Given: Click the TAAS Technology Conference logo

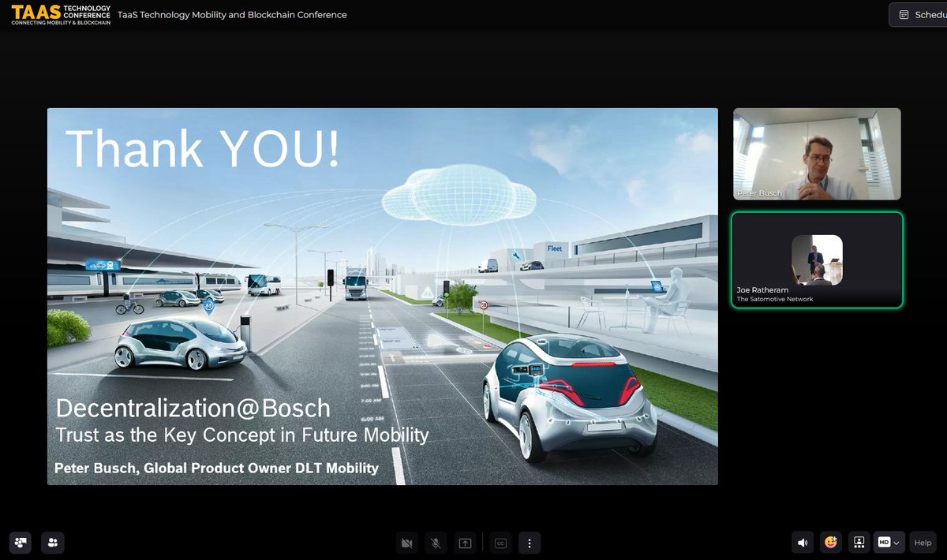Looking at the screenshot, I should click(61, 14).
